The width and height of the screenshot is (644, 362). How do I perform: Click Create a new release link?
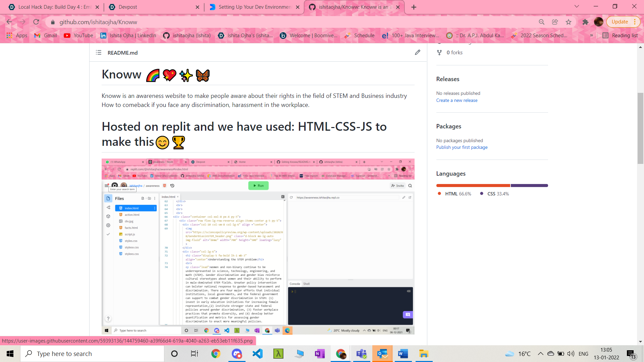(x=457, y=100)
